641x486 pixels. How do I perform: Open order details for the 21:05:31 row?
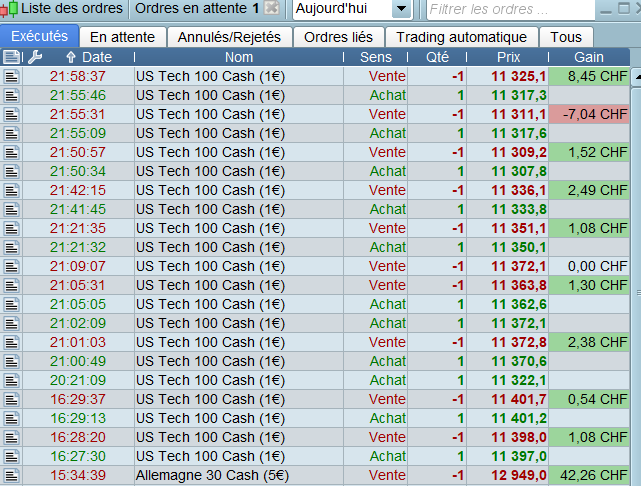click(11, 285)
